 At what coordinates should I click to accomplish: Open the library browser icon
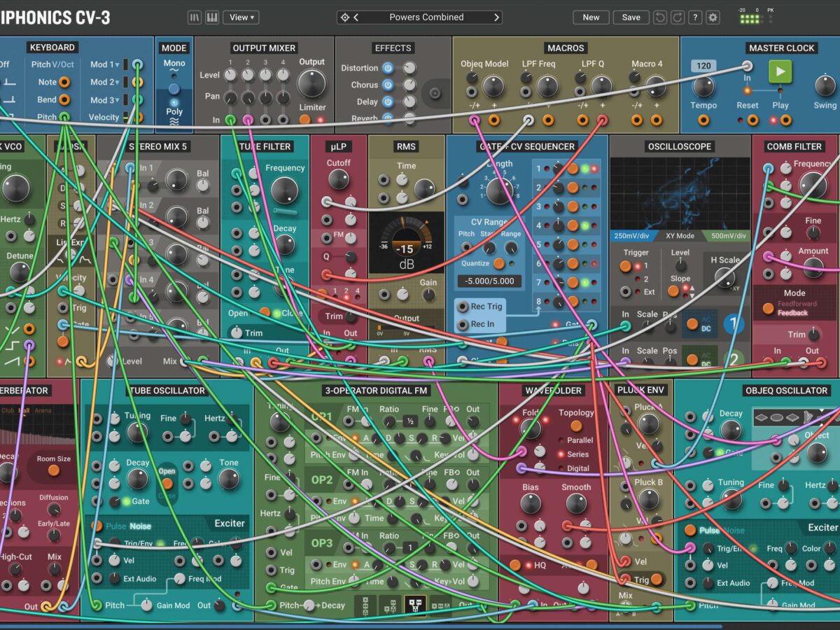195,17
